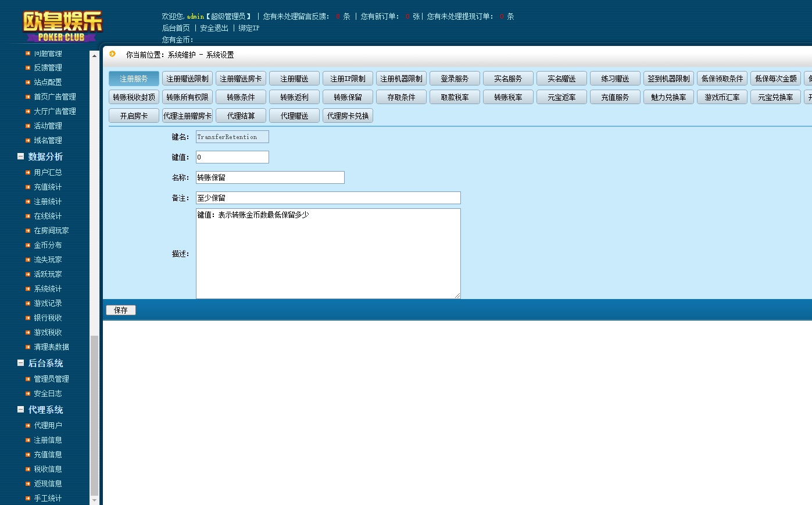Screen dimensions: 812x505
Task: Focus the 键值 input field
Action: point(232,157)
